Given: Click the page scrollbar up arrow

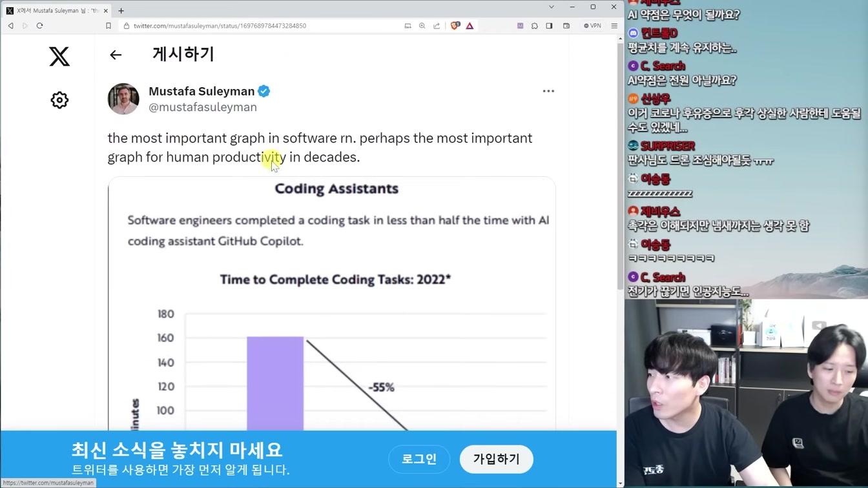Looking at the screenshot, I should click(x=621, y=39).
